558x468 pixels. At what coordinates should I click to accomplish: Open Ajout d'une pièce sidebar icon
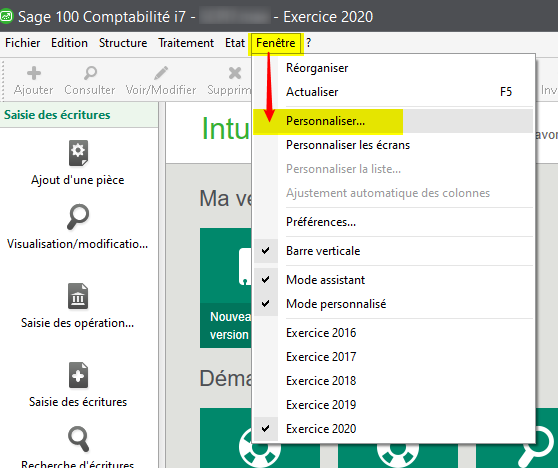click(78, 153)
